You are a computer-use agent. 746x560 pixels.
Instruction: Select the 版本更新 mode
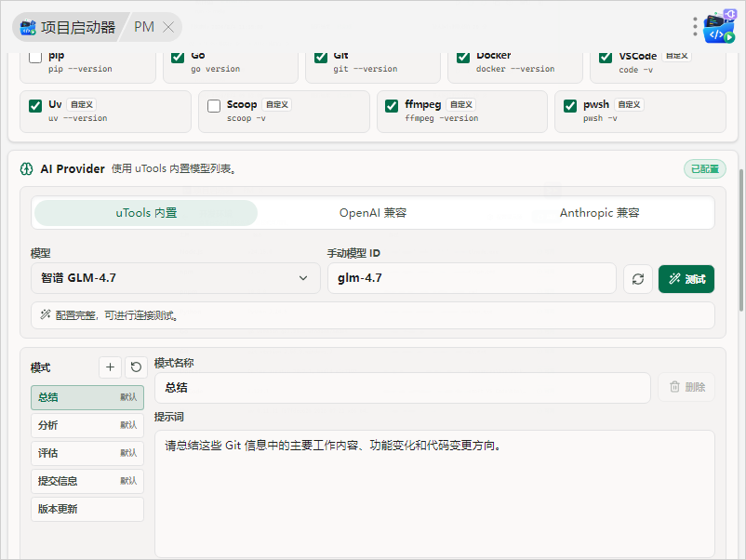pyautogui.click(x=87, y=509)
